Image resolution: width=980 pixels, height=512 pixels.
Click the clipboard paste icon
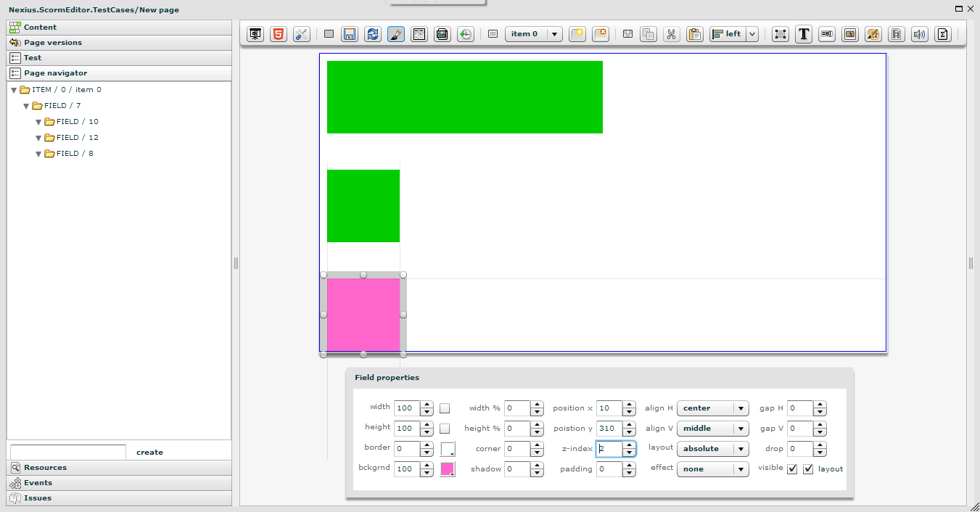pyautogui.click(x=694, y=34)
